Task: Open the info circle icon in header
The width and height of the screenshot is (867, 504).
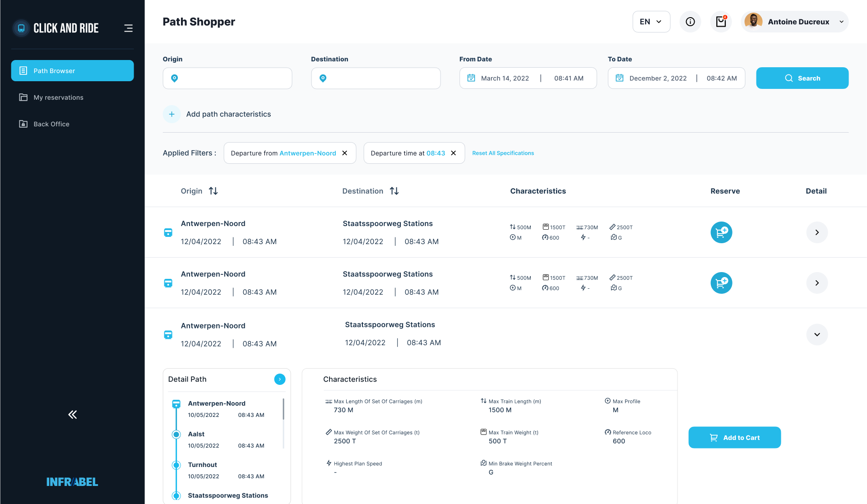Action: pos(690,22)
